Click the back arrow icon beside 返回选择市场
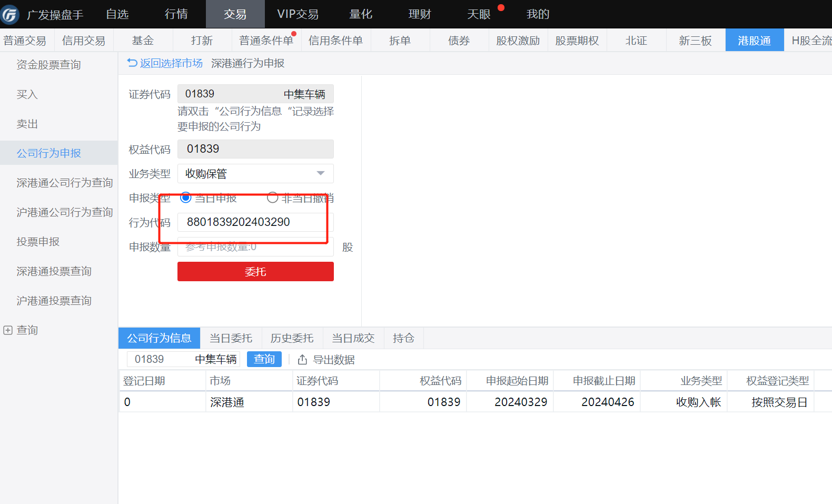Image resolution: width=832 pixels, height=504 pixels. coord(132,63)
